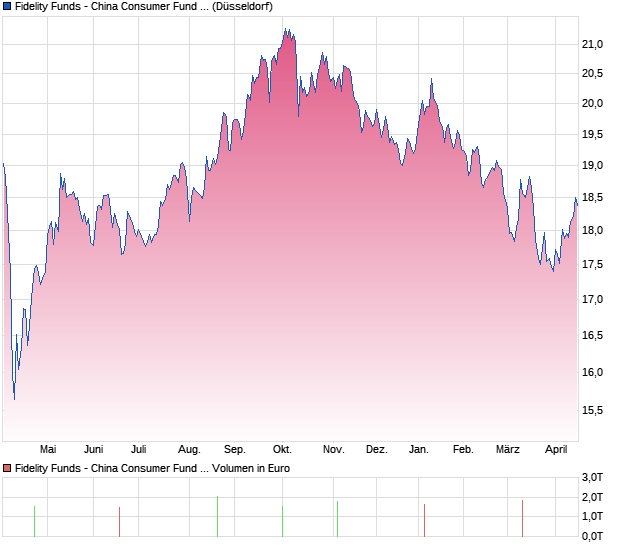Click the 'Aug.' month label
This screenshot has height=546, width=620.
(189, 450)
